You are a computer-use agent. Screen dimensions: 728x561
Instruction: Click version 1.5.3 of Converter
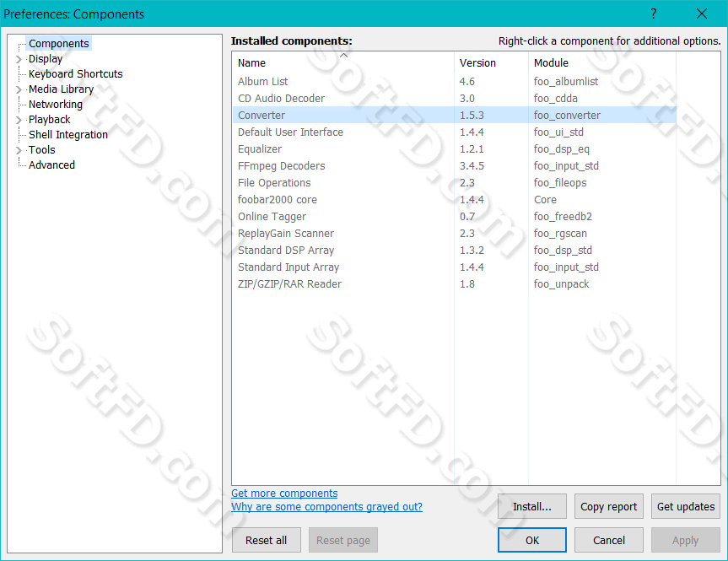472,116
